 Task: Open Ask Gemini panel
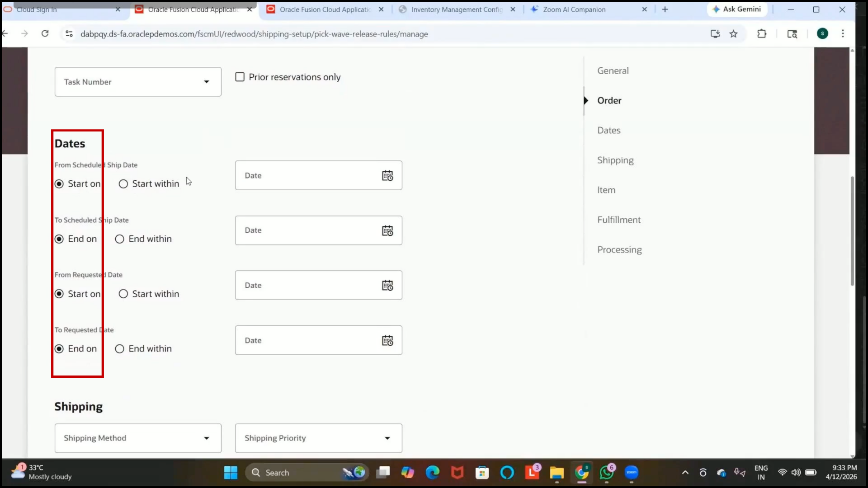[x=737, y=9]
